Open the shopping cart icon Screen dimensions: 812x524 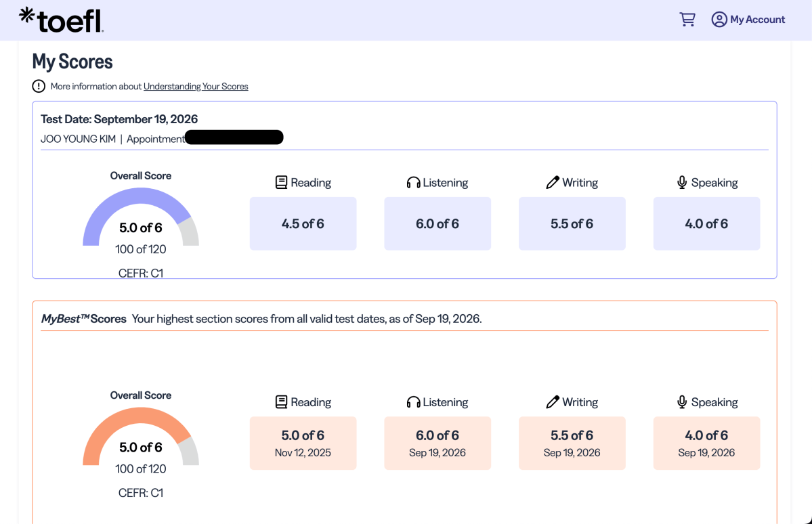687,19
